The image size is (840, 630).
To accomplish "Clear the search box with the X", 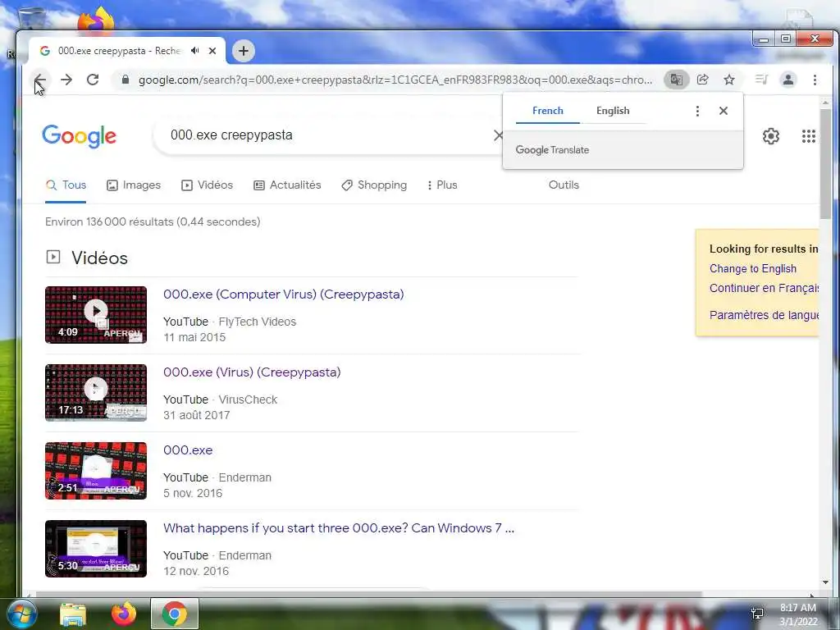I will (498, 135).
